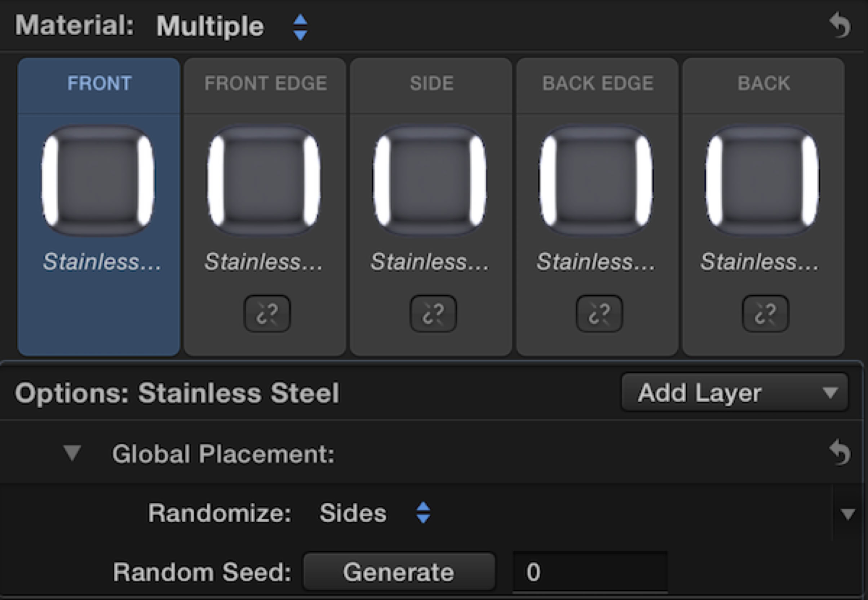
Task: Select the SIDE facet tab
Action: 431,84
